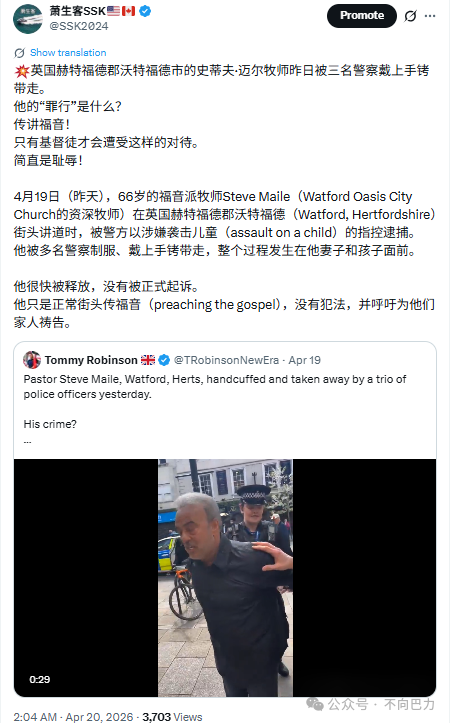
Task: Open the three-dot more options menu
Action: [x=430, y=16]
